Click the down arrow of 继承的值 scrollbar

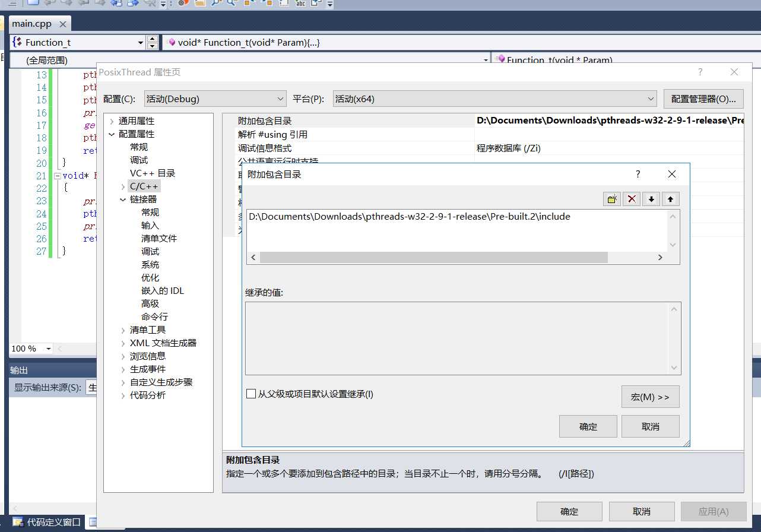pyautogui.click(x=674, y=368)
